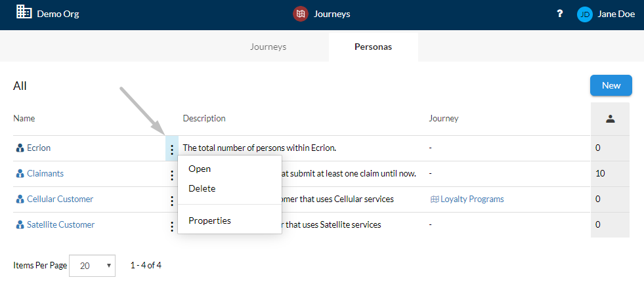Open the Satellite Customer persona link
The image size is (644, 290).
tap(61, 224)
